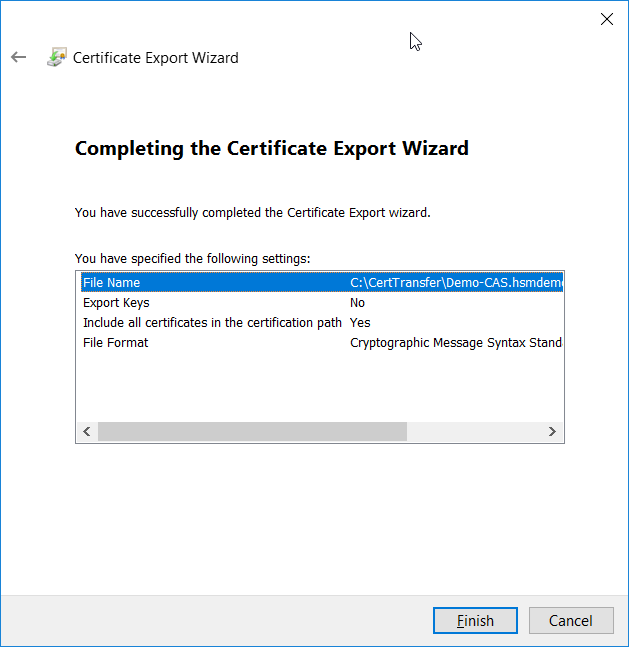Click the Cryptographic Message Syntax format value

[455, 343]
